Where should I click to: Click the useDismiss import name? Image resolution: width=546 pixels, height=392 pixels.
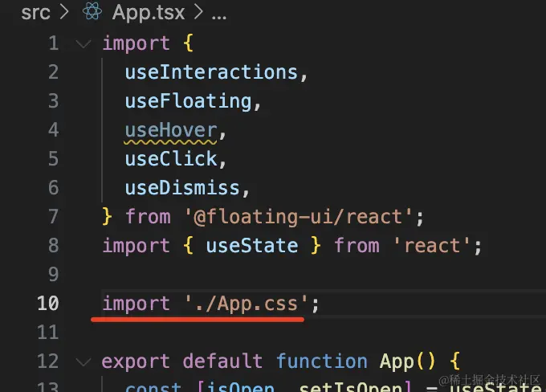pyautogui.click(x=182, y=188)
